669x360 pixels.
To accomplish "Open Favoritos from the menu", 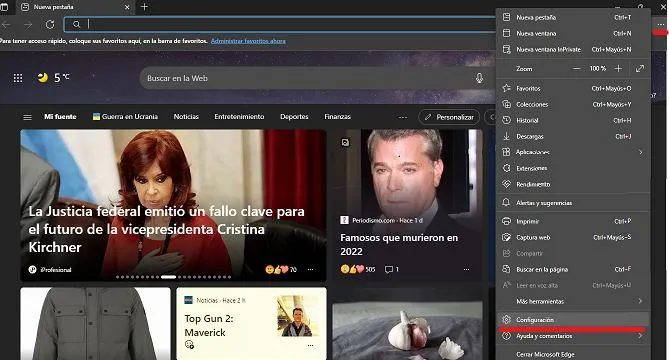I will pyautogui.click(x=573, y=88).
